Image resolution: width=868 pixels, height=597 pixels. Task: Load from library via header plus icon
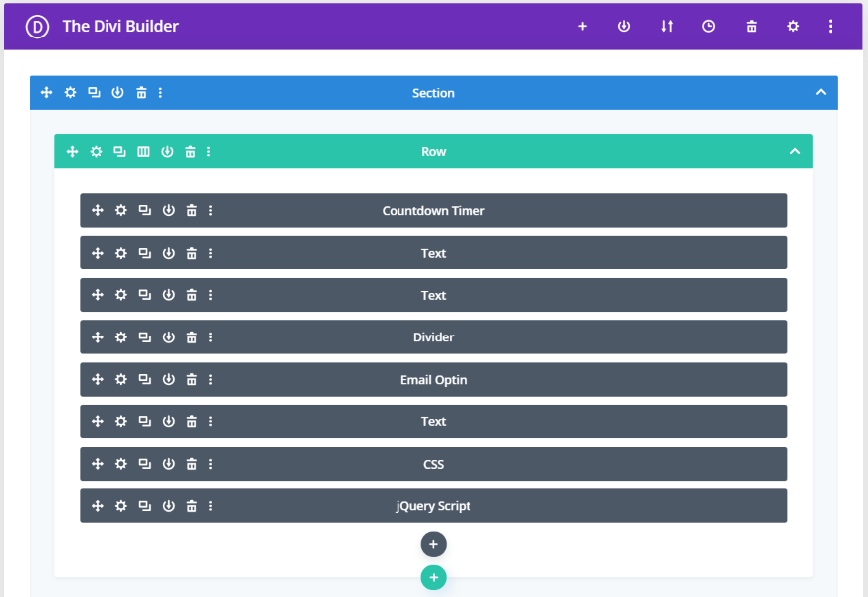click(x=582, y=26)
